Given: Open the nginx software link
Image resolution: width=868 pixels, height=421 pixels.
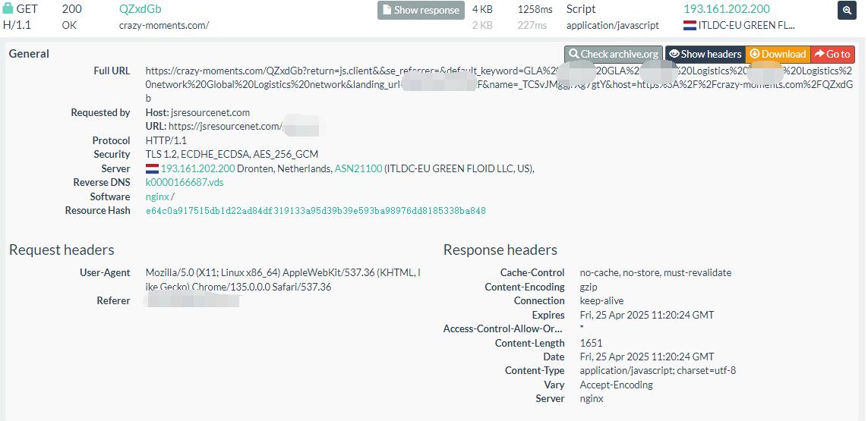Looking at the screenshot, I should pyautogui.click(x=157, y=197).
